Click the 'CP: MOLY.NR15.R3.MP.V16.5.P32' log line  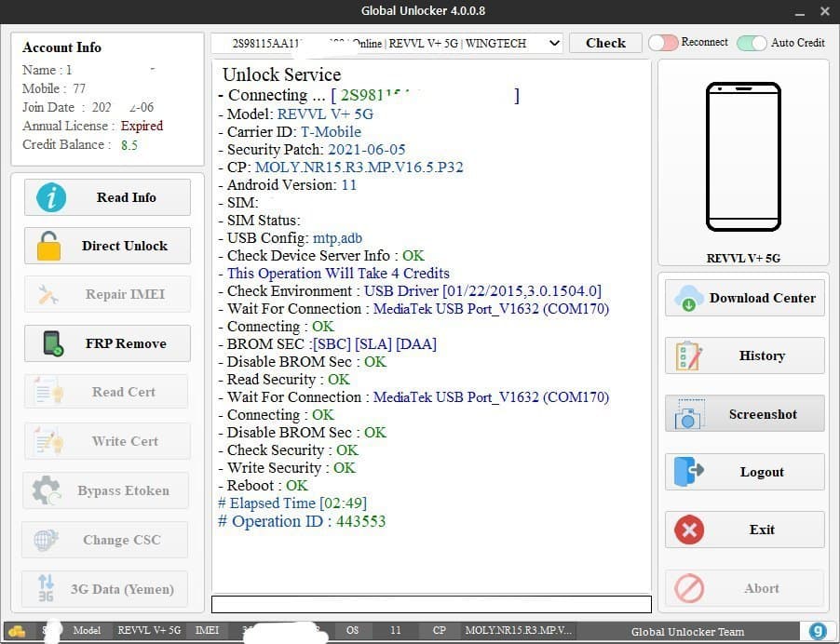pos(341,168)
